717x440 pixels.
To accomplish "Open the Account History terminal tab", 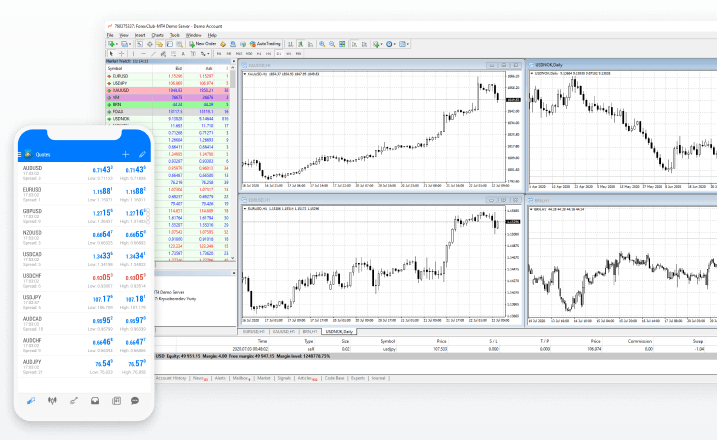I will point(171,378).
